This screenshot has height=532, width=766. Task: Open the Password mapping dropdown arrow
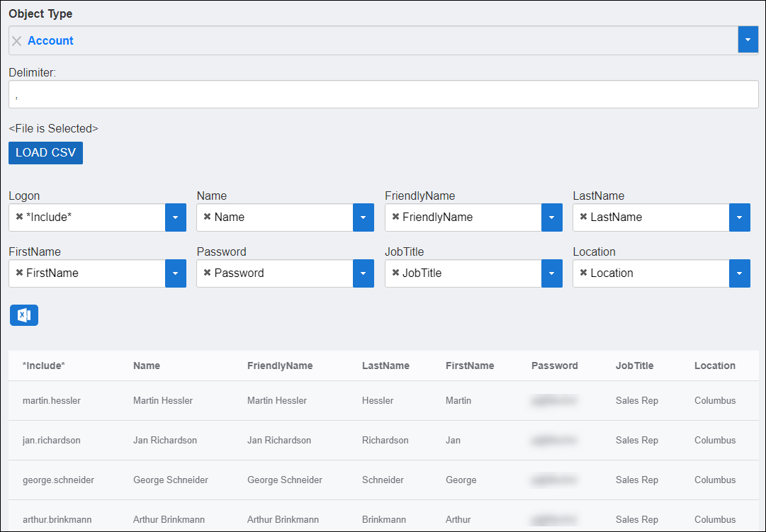pos(363,273)
